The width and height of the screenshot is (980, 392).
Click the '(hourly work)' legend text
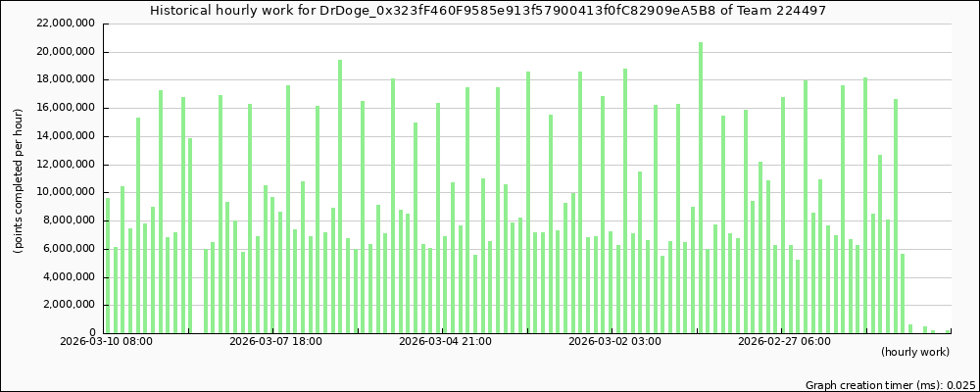pos(914,351)
